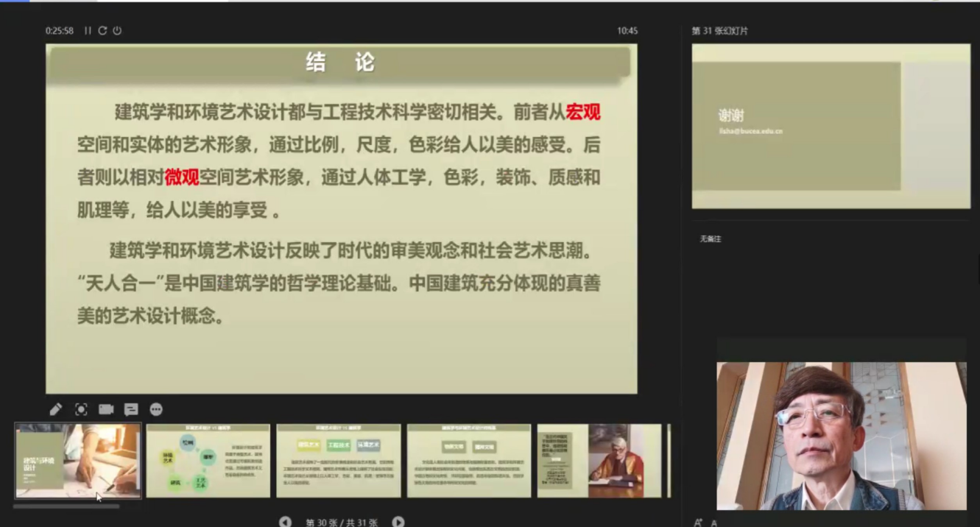Jump to thumbnail with two grey labels

pos(469,461)
